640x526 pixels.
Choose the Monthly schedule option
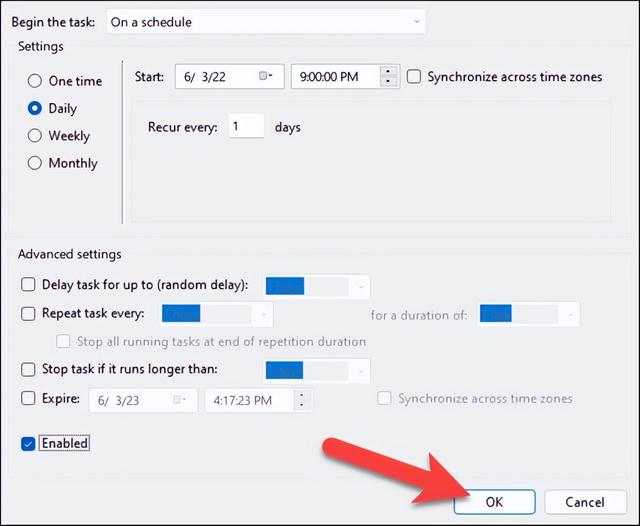tap(35, 163)
